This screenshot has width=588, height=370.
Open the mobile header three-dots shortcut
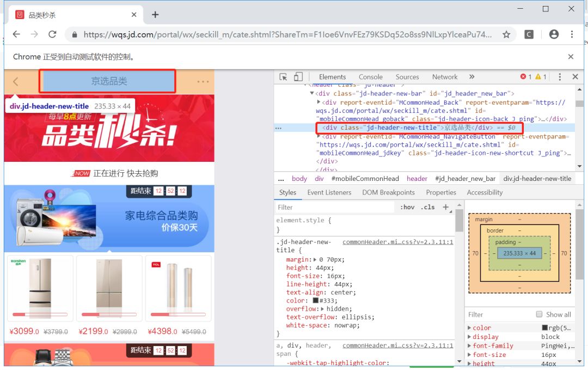[x=203, y=81]
